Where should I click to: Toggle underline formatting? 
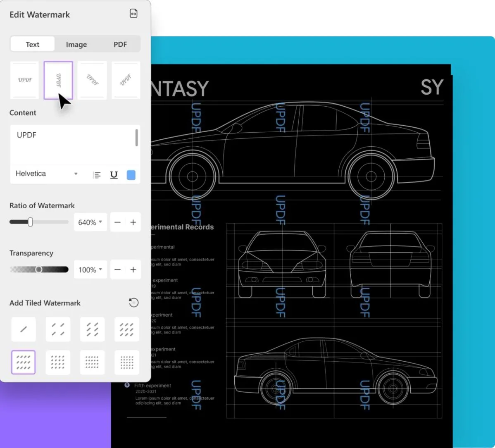114,174
